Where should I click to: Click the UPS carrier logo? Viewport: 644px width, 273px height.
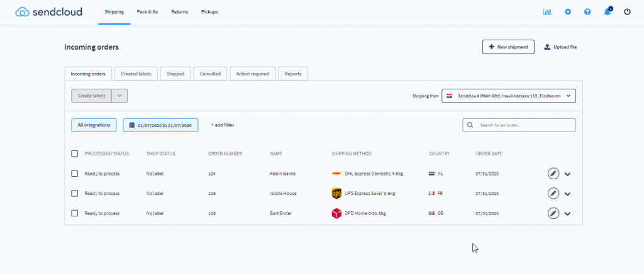[336, 193]
